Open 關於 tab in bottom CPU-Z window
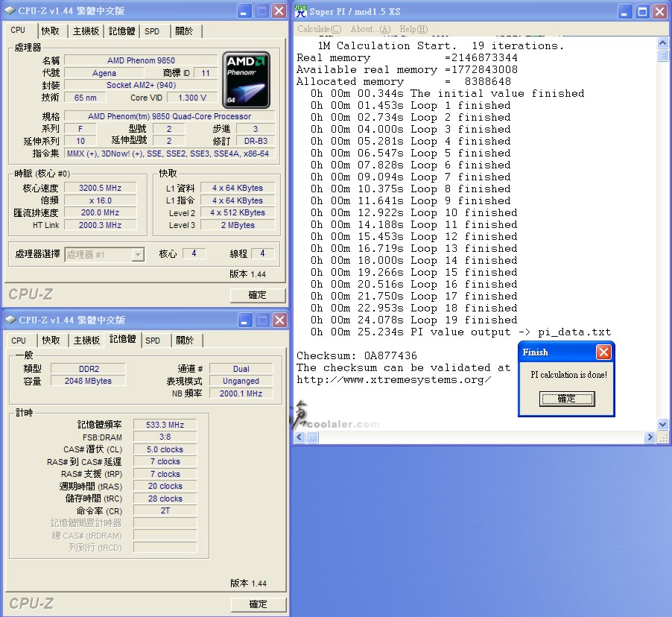The image size is (672, 617). (x=185, y=341)
